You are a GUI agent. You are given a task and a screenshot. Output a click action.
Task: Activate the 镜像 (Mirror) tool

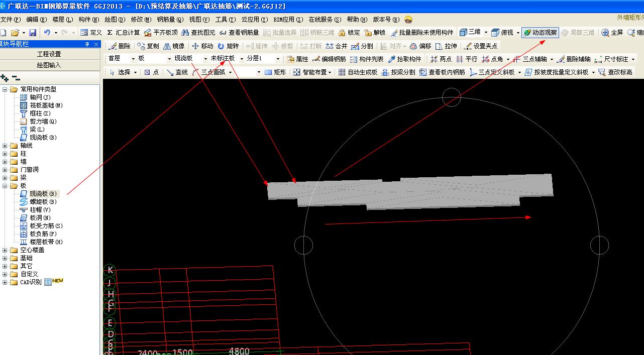pos(174,46)
